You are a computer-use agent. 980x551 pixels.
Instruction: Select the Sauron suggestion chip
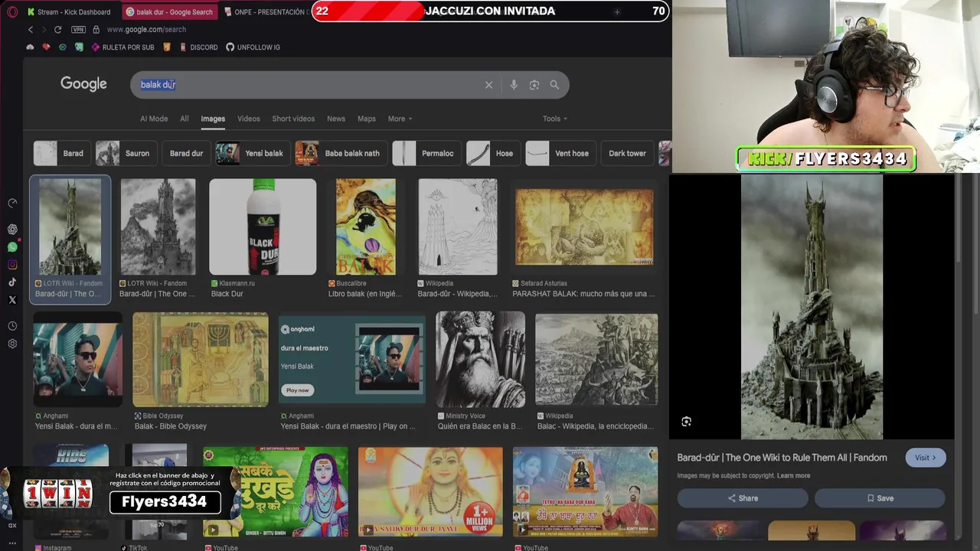click(x=126, y=153)
